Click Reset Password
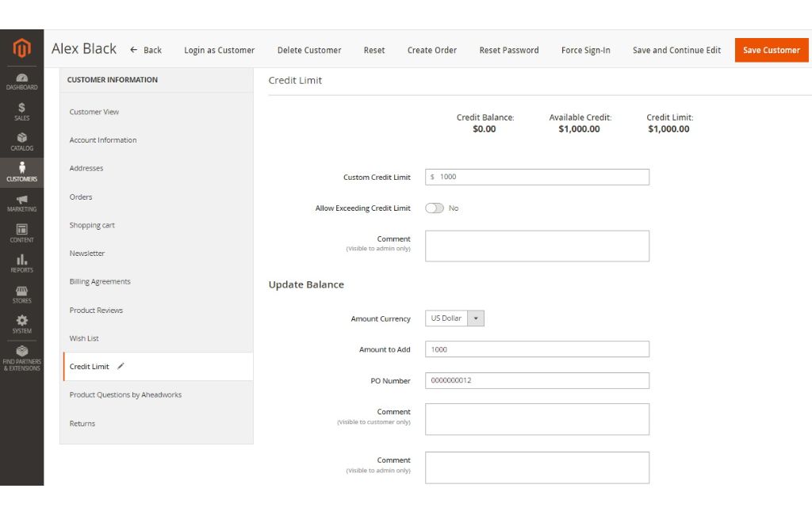The width and height of the screenshot is (812, 515). (509, 50)
